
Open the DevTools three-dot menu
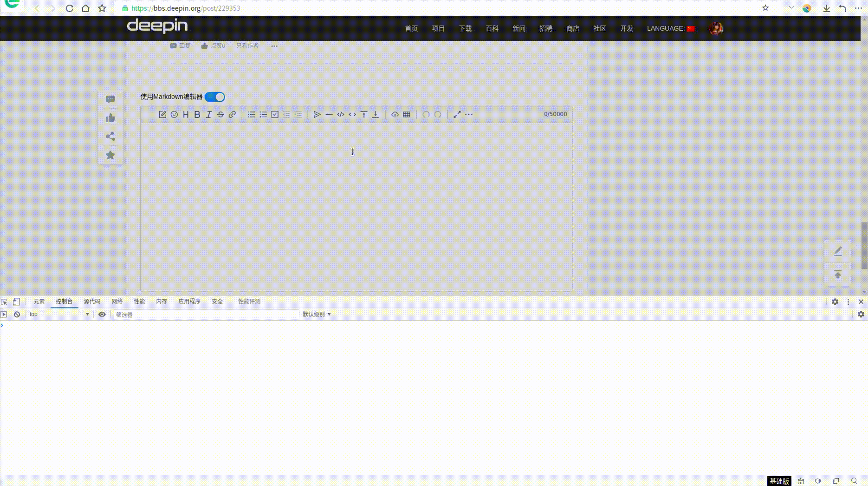pyautogui.click(x=848, y=302)
